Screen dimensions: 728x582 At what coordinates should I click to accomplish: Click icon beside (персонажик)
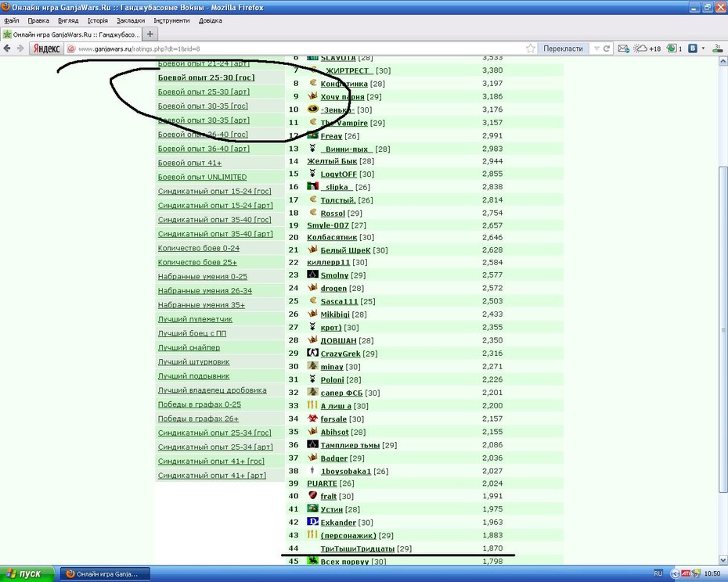click(312, 534)
